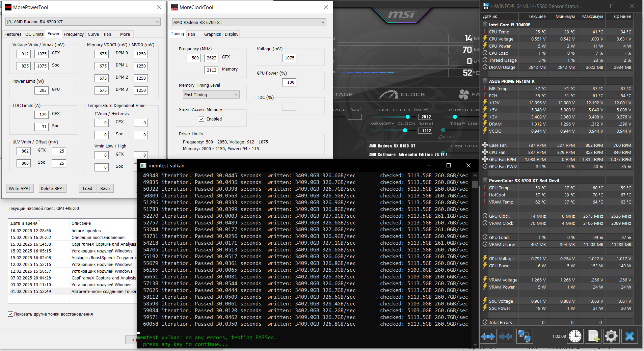Screen dimensions: 644x351
Task: Switch to Frequency tab in MorePowerTool
Action: point(74,34)
